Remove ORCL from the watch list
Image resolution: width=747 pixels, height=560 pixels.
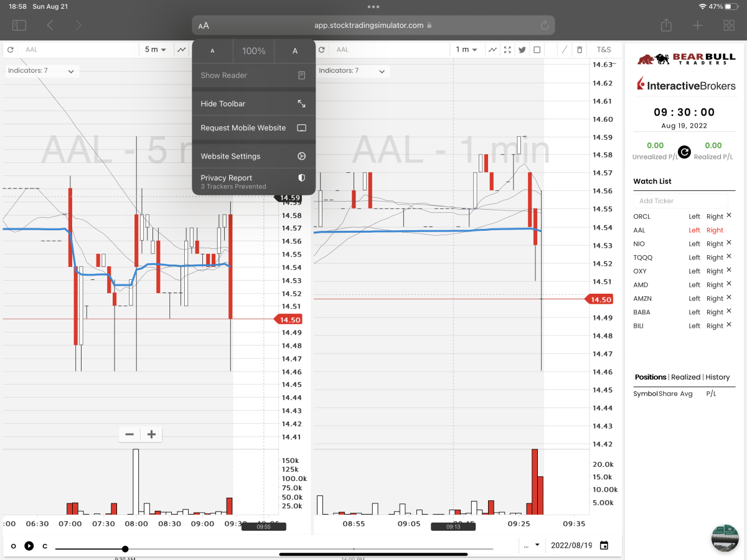pos(729,216)
